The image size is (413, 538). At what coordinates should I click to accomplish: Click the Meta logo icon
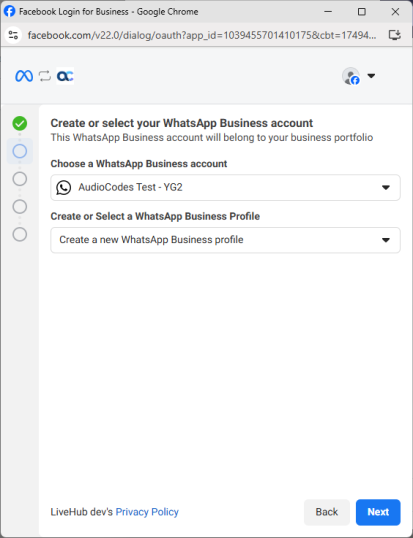click(x=24, y=76)
